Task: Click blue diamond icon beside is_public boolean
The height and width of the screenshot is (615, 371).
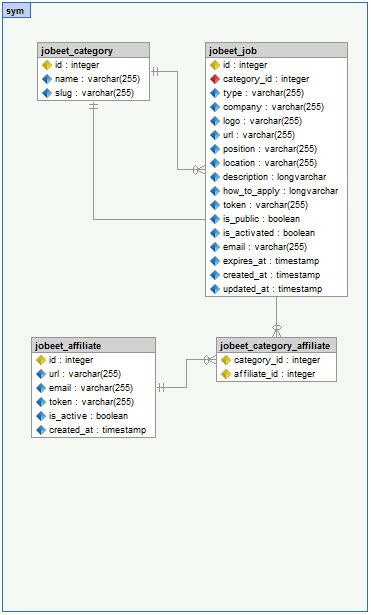Action: coord(215,219)
